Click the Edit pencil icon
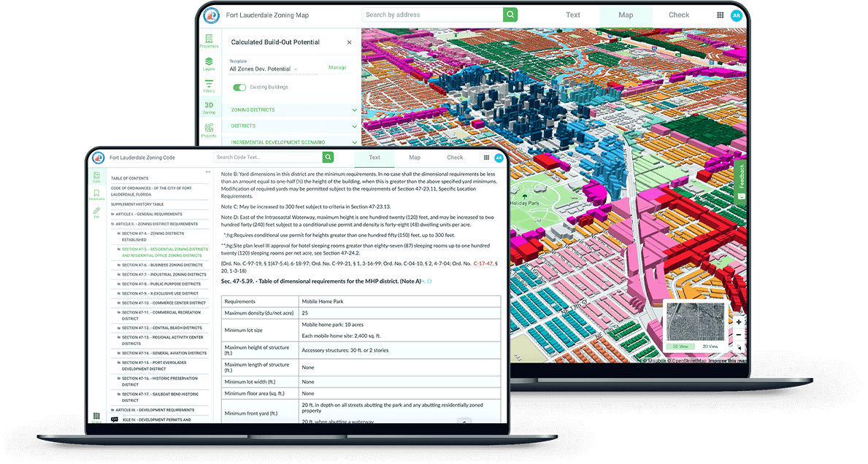 (96, 212)
